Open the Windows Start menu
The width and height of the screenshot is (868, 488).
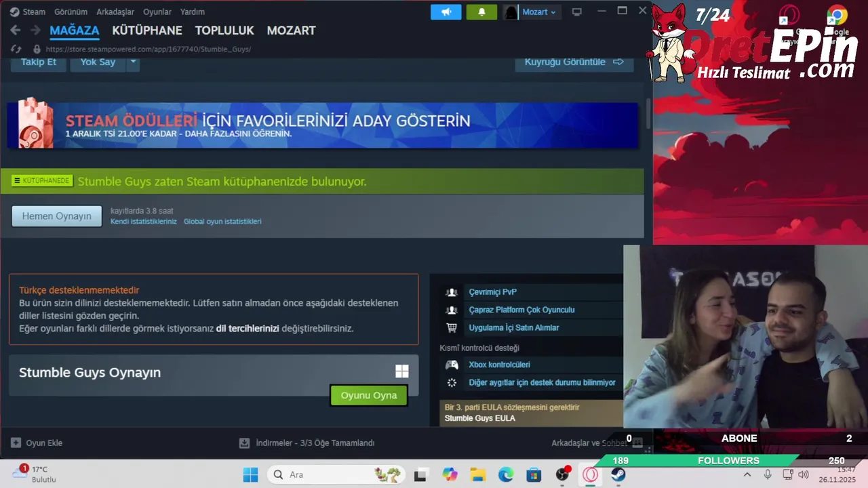(x=250, y=474)
